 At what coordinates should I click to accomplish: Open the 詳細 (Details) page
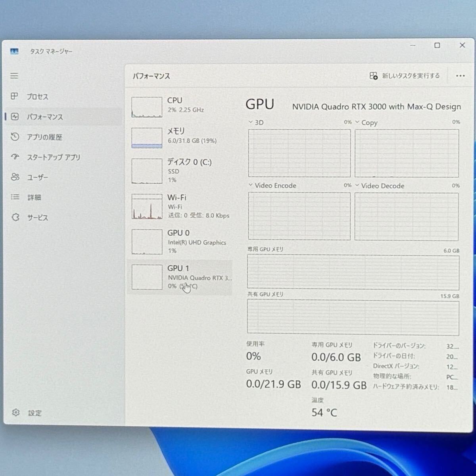click(x=63, y=197)
